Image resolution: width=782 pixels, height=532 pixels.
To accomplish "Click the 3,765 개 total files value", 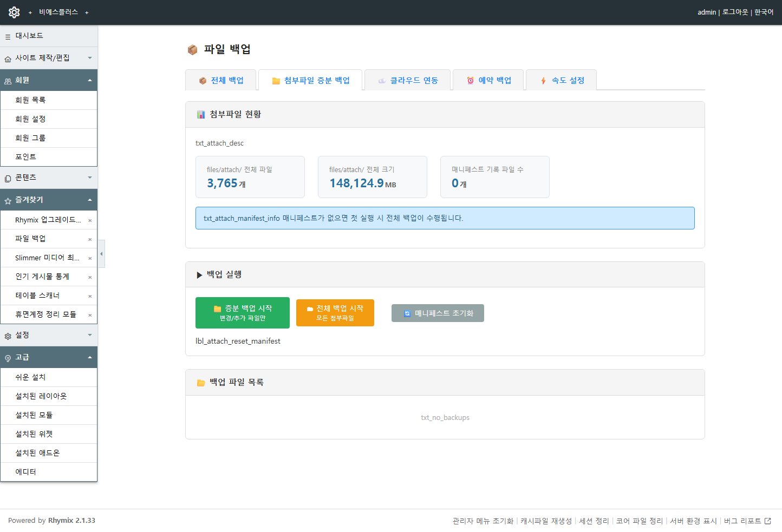I will [226, 183].
